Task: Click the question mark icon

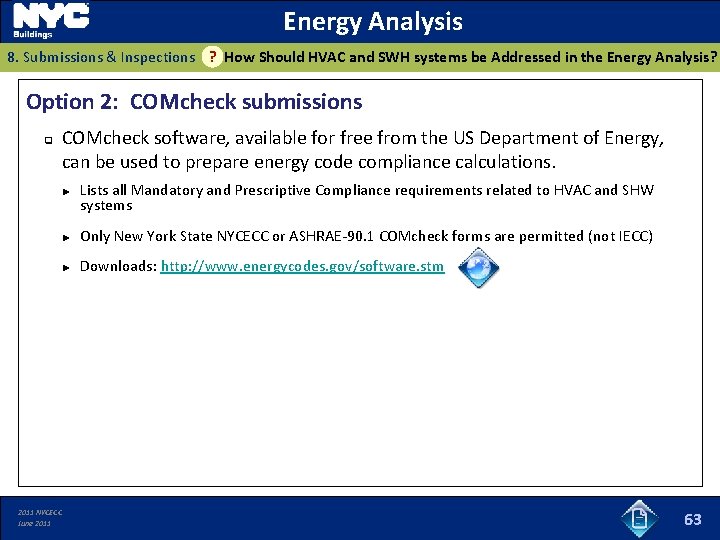Action: point(212,57)
